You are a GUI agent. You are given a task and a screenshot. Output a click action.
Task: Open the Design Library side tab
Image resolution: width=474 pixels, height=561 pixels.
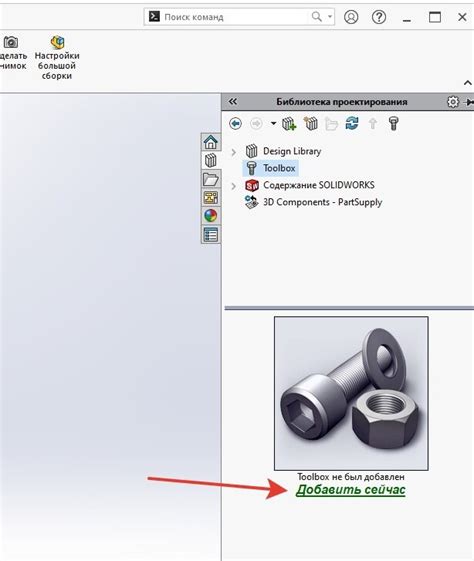click(211, 160)
